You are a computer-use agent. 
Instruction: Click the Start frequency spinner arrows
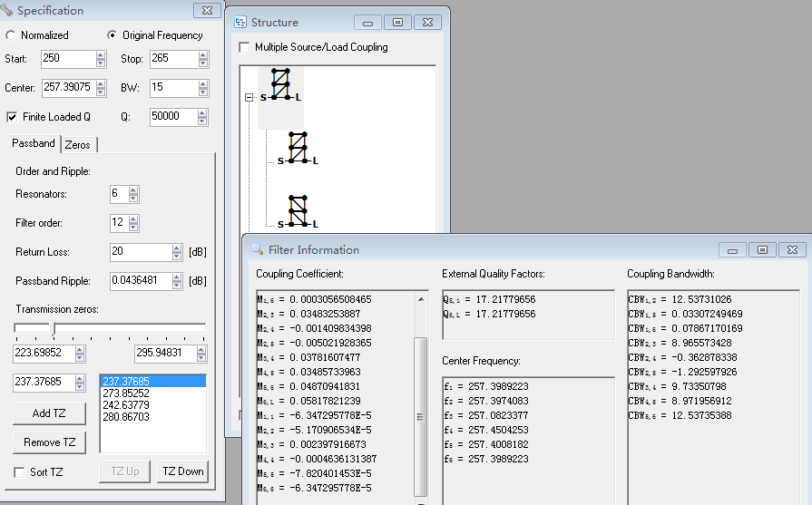point(101,59)
